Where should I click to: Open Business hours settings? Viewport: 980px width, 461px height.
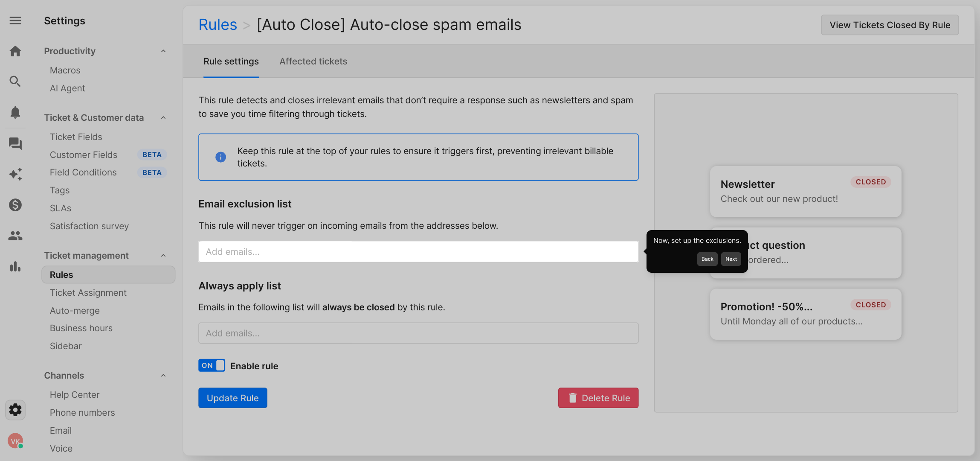tap(81, 328)
